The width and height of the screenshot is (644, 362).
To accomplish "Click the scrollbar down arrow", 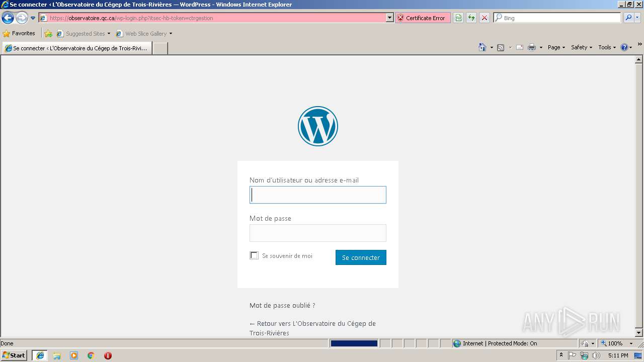I will [x=639, y=333].
